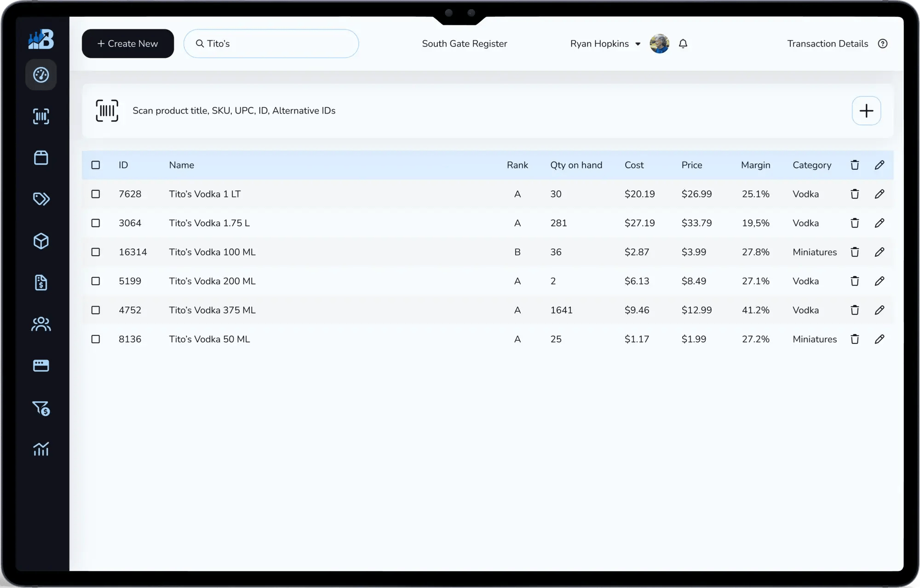Viewport: 920px width, 588px height.
Task: Delete Tito's Vodka 100 ML row
Action: pyautogui.click(x=855, y=252)
